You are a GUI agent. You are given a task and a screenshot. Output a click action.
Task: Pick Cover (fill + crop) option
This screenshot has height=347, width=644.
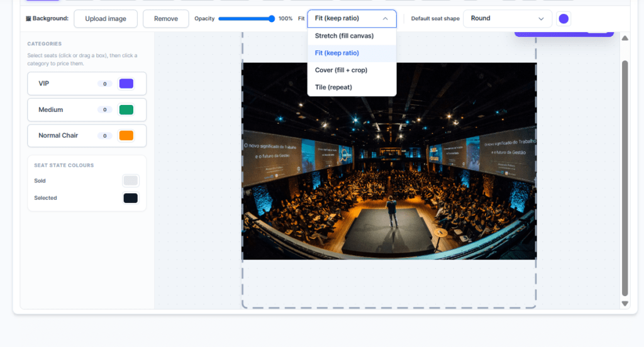352,70
